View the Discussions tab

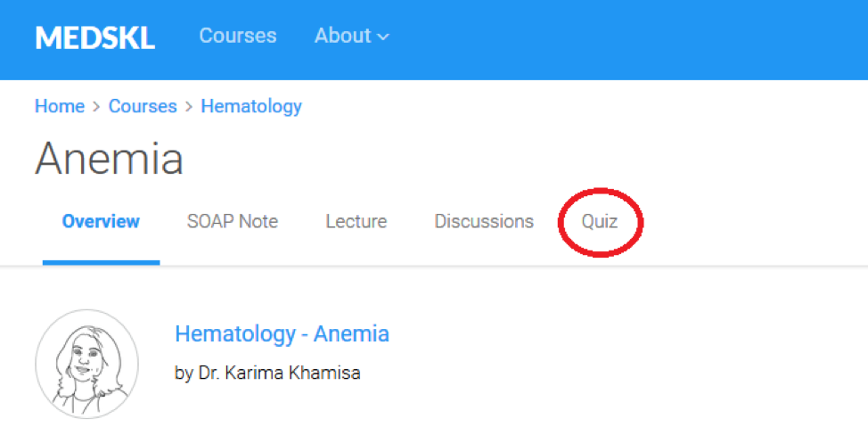484,222
